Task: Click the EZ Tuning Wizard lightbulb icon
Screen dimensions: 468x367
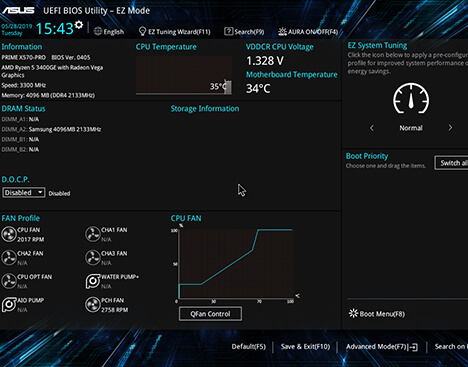Action: (142, 31)
